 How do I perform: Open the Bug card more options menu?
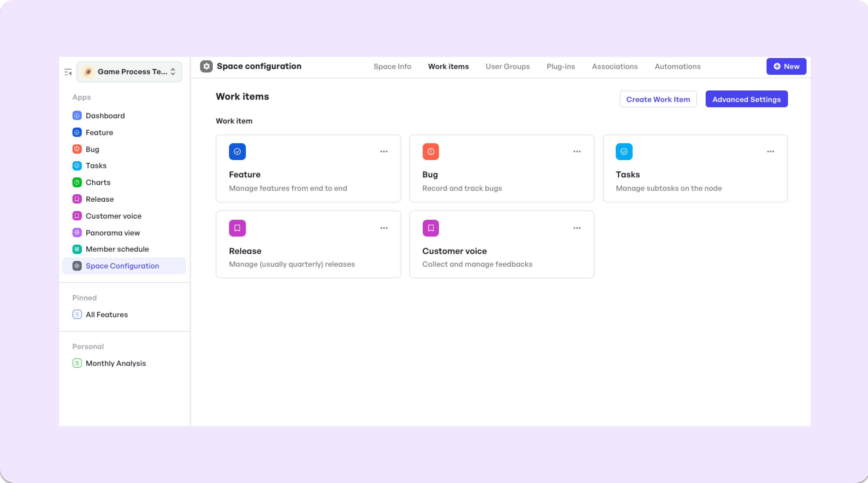coord(577,152)
